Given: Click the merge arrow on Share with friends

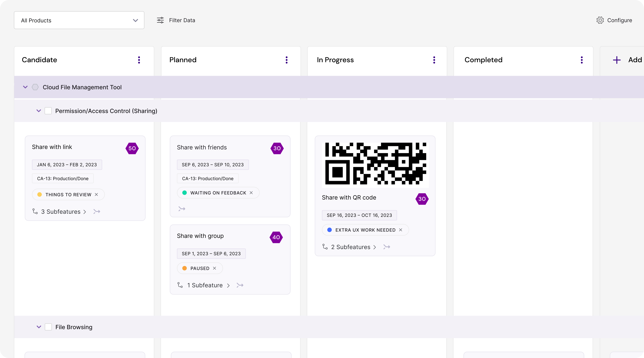Looking at the screenshot, I should pyautogui.click(x=182, y=209).
